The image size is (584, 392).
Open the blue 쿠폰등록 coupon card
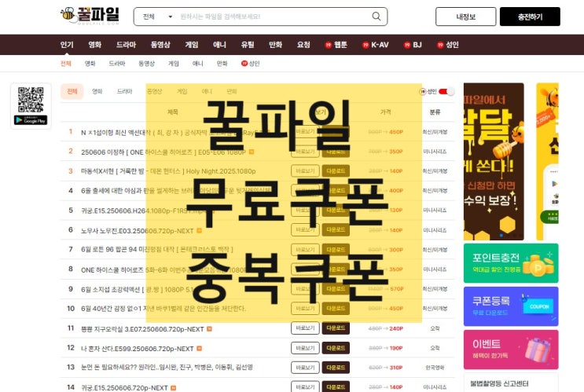click(511, 306)
